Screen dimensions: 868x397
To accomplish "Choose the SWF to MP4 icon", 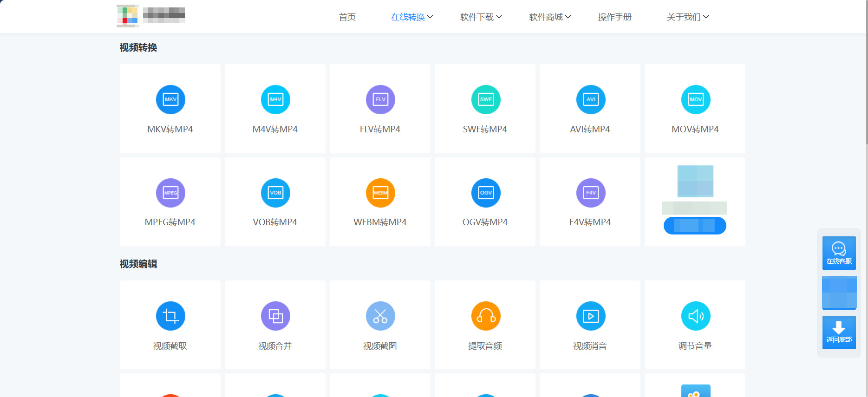I will [486, 99].
